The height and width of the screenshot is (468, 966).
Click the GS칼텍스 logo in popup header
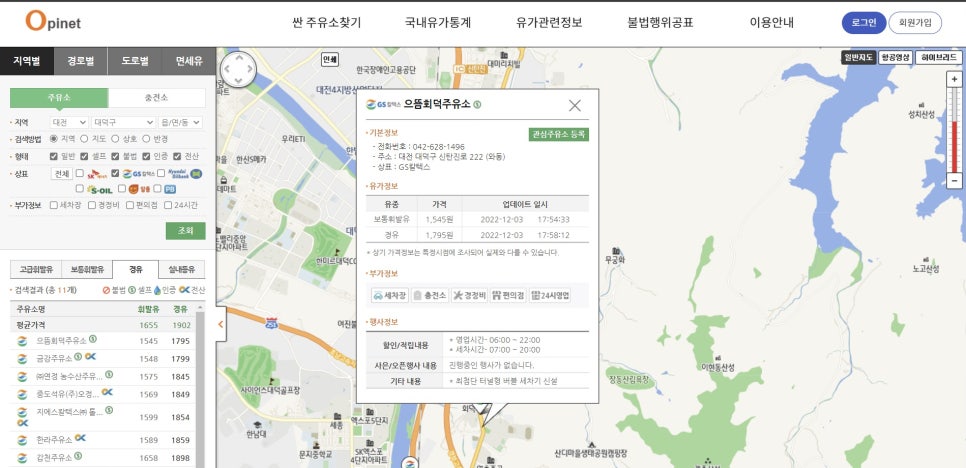tap(383, 105)
